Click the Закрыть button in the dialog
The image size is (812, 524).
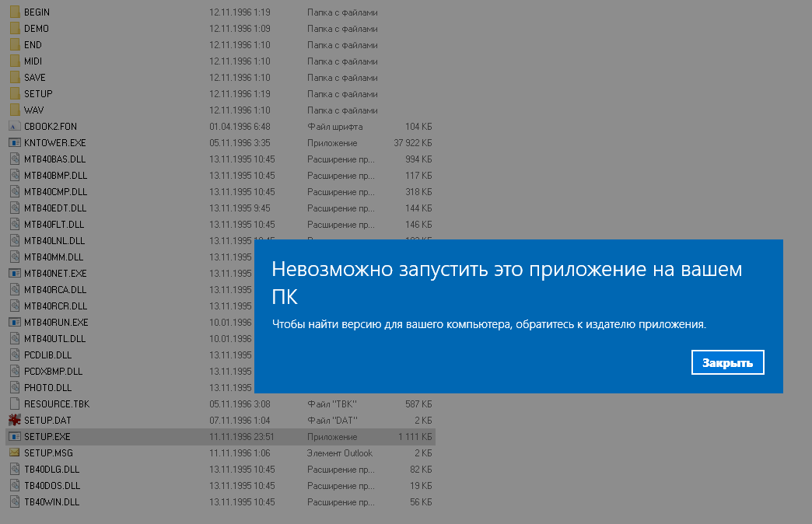click(x=727, y=362)
